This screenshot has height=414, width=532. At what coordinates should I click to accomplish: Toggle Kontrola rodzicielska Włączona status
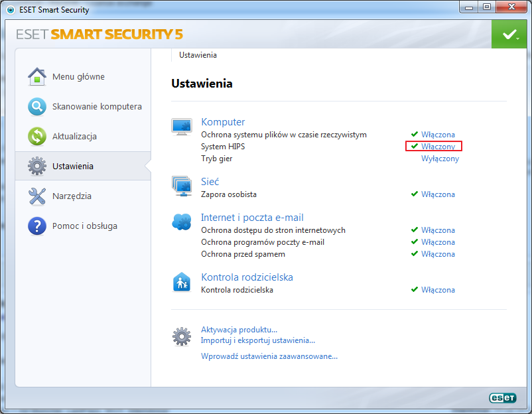tap(438, 290)
